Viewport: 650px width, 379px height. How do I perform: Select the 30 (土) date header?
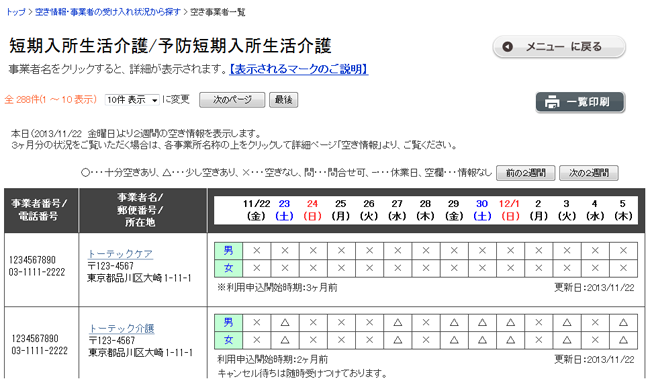(x=482, y=210)
